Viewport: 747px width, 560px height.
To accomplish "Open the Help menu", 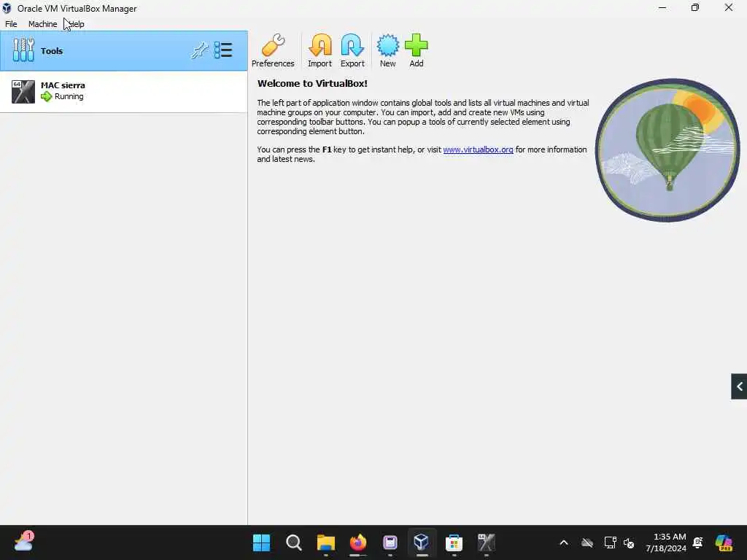I will [76, 24].
